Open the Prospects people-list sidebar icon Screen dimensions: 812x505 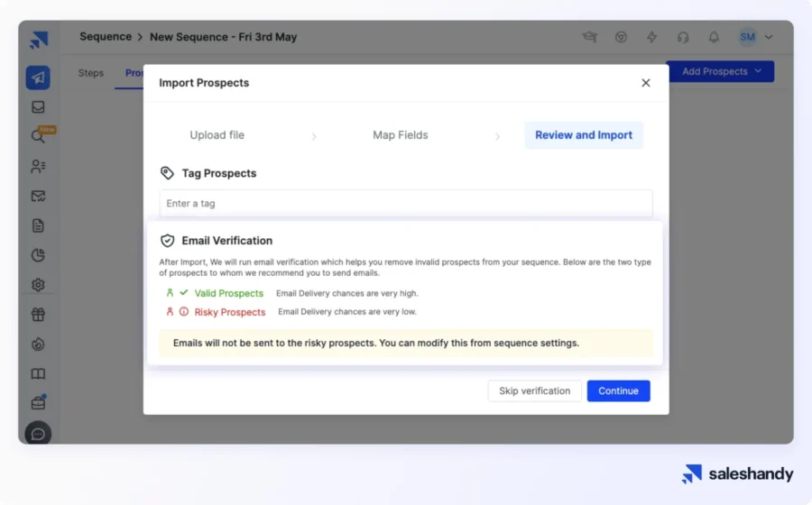pyautogui.click(x=38, y=166)
